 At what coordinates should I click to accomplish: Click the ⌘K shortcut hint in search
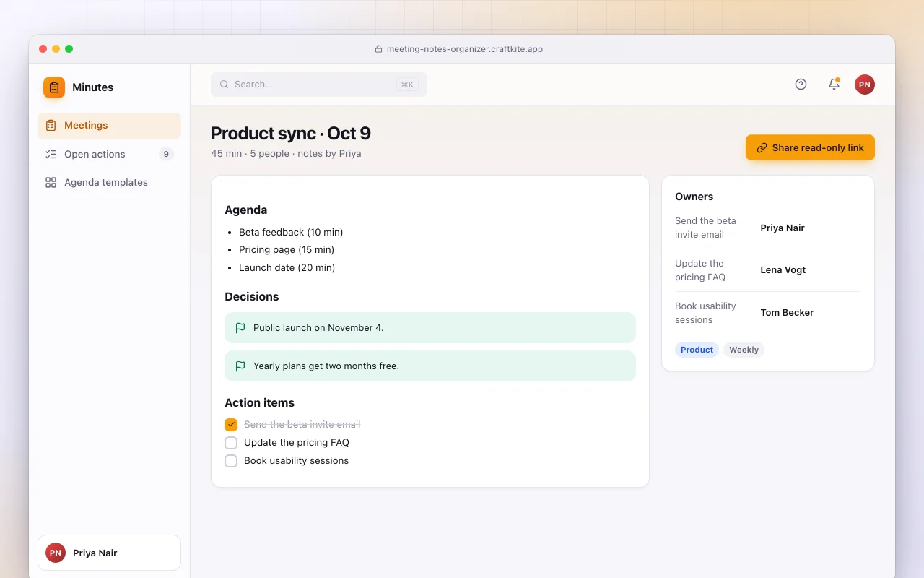(407, 85)
